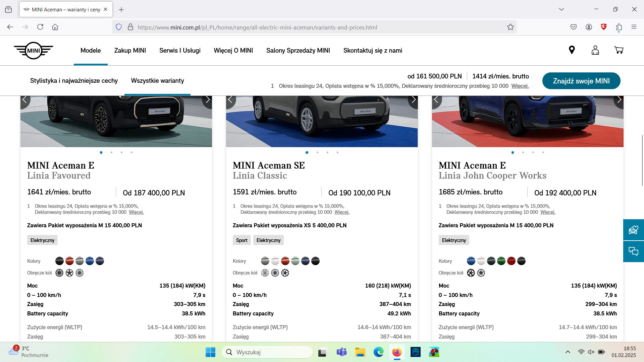Show hidden system tray icons

568,352
